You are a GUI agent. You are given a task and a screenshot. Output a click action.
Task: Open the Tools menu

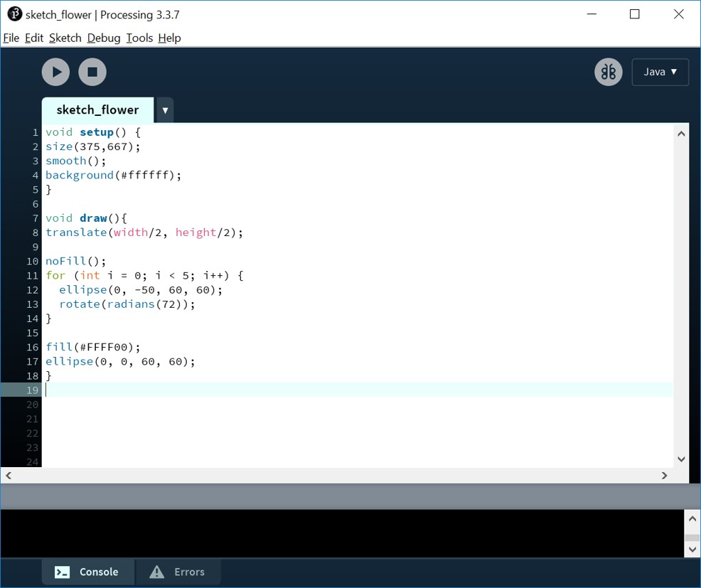[139, 38]
